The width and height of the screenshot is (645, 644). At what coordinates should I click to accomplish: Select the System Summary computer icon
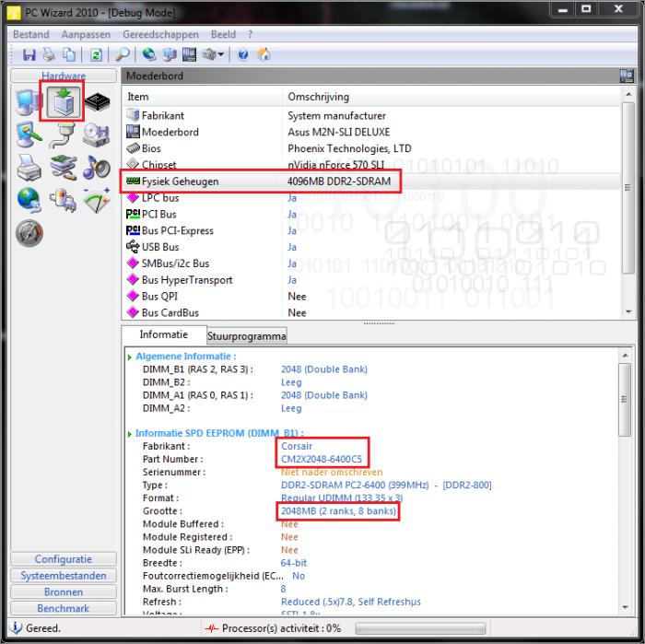point(28,102)
